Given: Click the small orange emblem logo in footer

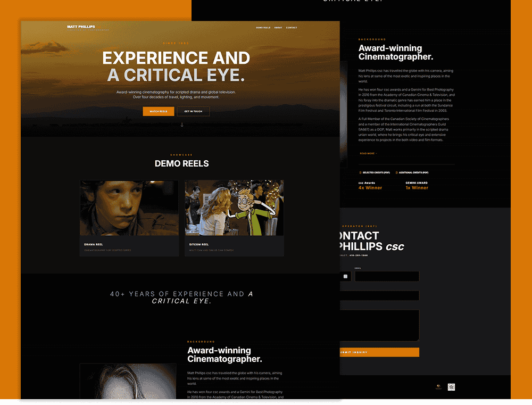Looking at the screenshot, I should [438, 387].
